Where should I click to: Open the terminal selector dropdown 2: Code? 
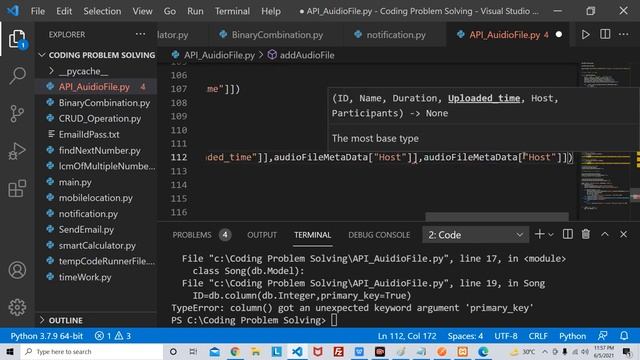point(476,235)
